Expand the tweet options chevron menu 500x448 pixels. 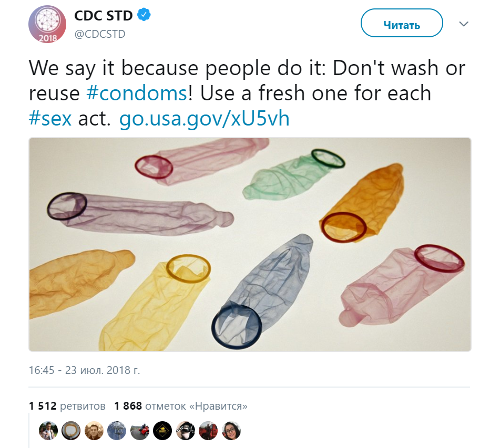pos(464,24)
